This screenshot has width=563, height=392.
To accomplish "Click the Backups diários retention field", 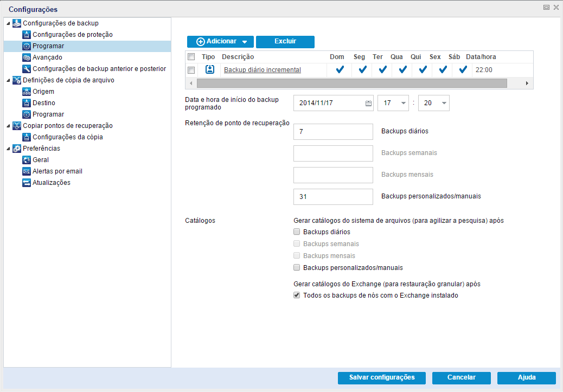I will pos(333,132).
